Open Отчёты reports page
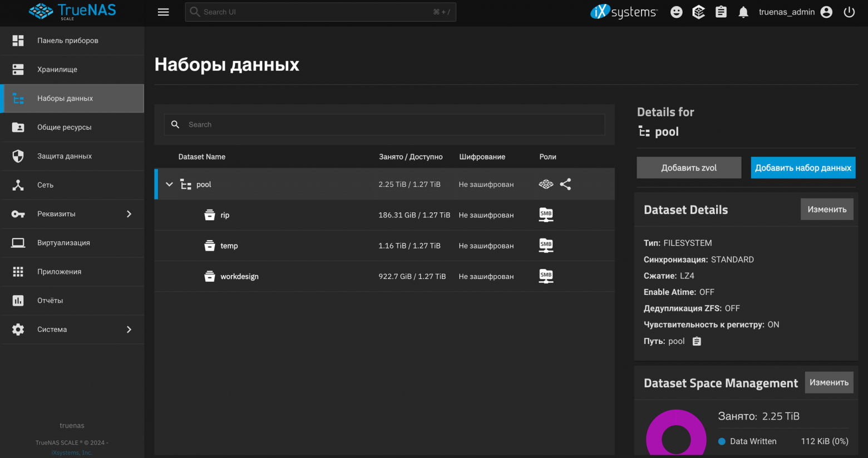Screen dimensions: 868x458 [72, 301]
